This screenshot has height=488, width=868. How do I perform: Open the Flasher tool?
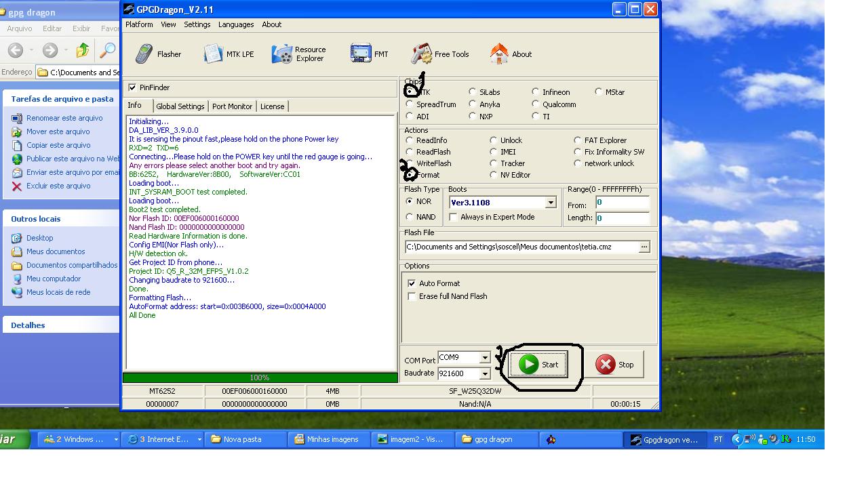pos(158,54)
